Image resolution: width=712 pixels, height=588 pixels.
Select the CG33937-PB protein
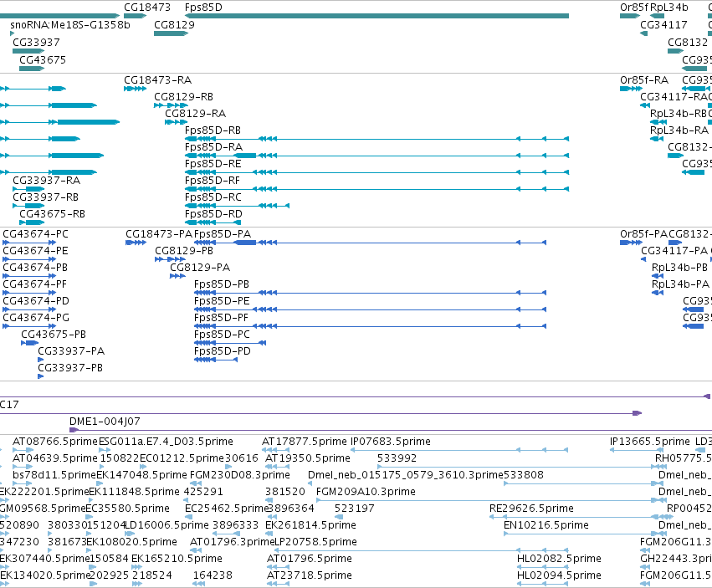[40, 376]
